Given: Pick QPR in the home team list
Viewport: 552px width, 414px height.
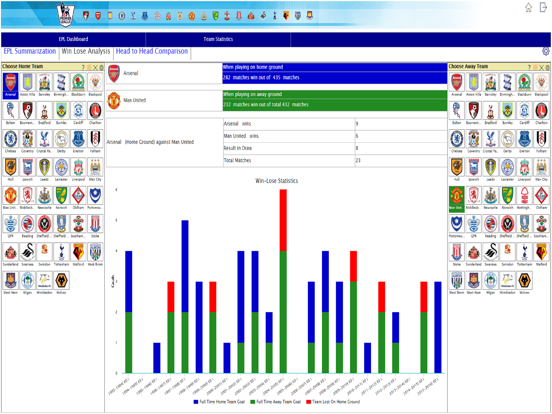Looking at the screenshot, I should click(11, 226).
